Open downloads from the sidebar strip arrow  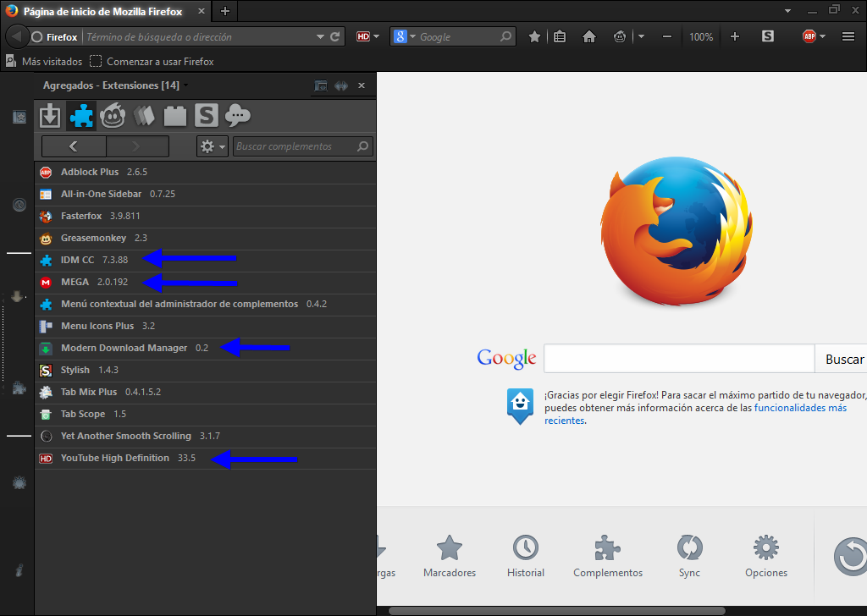click(x=18, y=297)
